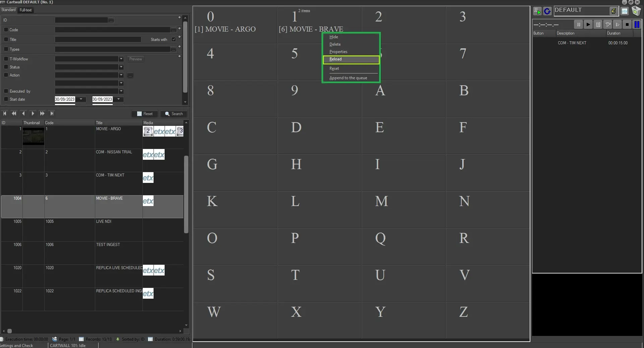The image size is (644, 348).
Task: Click the loop playback icon
Action: pyautogui.click(x=607, y=24)
